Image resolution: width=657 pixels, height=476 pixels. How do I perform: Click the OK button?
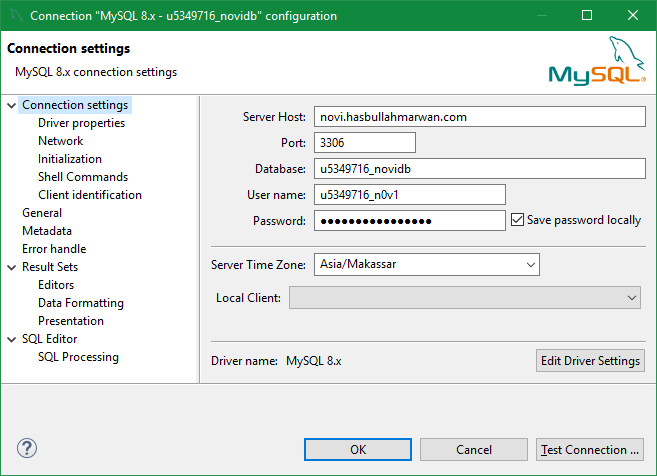[358, 450]
